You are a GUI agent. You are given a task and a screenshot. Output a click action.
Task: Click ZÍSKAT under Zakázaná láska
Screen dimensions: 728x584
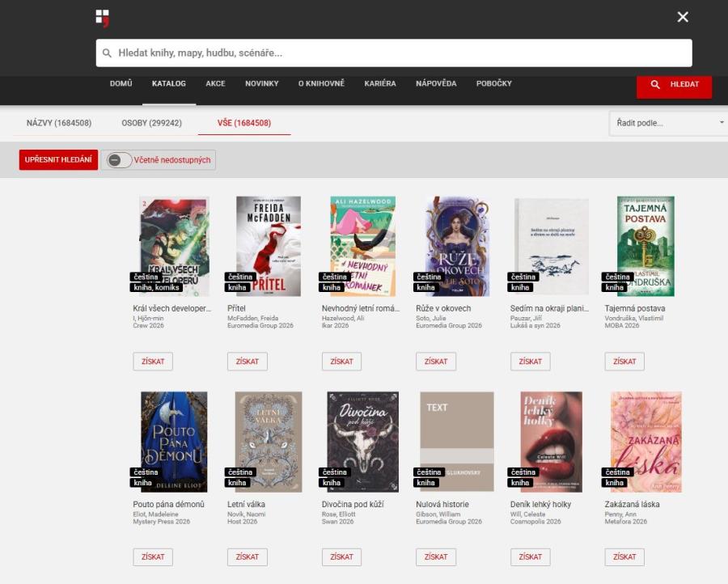point(624,557)
